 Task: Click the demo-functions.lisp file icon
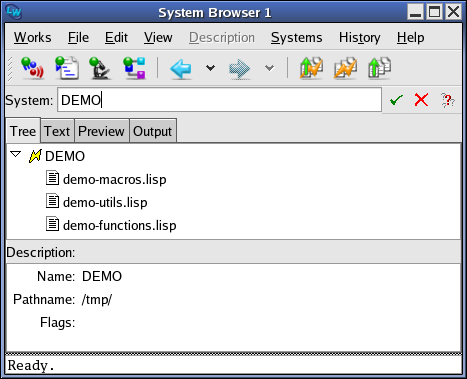tap(52, 224)
